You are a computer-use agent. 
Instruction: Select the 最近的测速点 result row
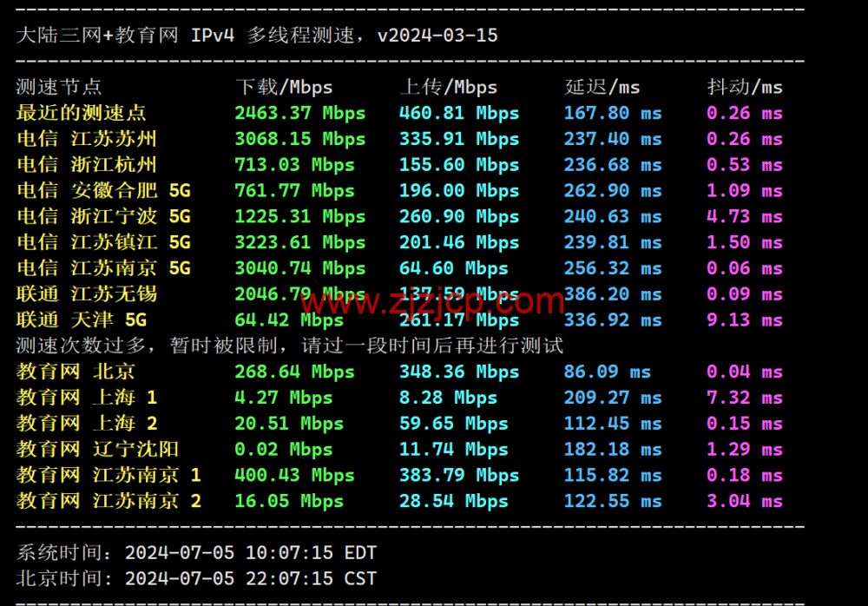pos(80,113)
